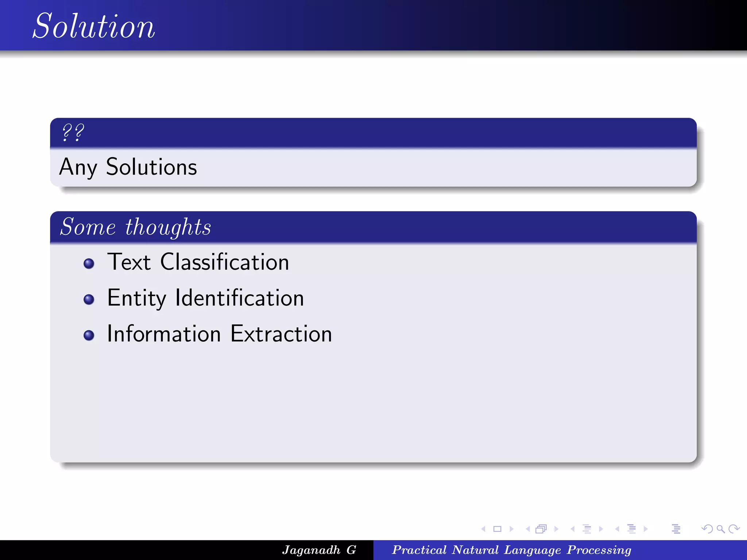Click the presentation outline lines icon
Image resolution: width=747 pixels, height=560 pixels.
[676, 529]
